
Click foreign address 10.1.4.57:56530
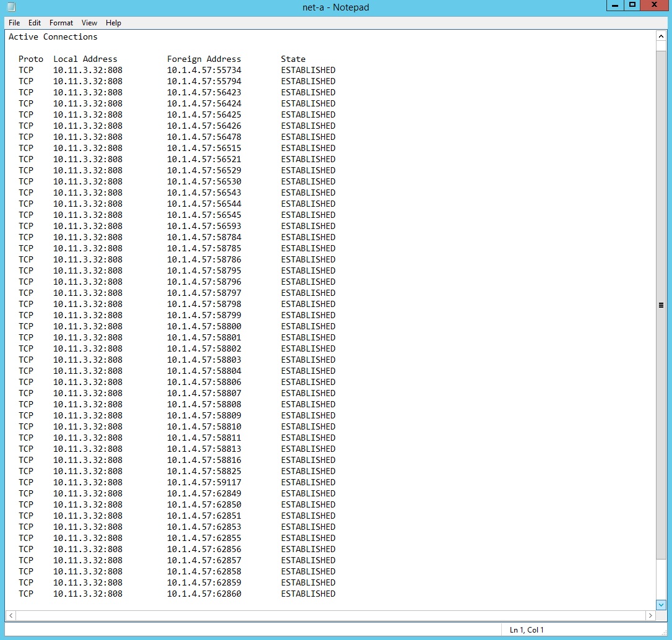point(204,182)
